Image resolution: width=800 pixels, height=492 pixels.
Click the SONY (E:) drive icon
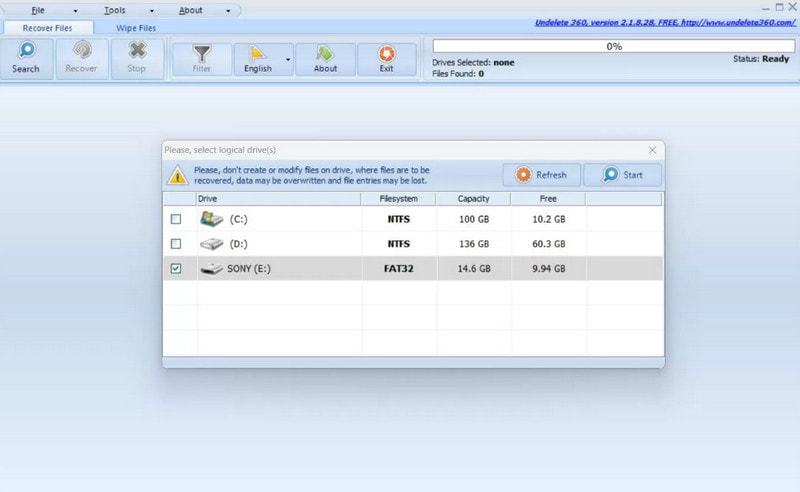pyautogui.click(x=211, y=268)
